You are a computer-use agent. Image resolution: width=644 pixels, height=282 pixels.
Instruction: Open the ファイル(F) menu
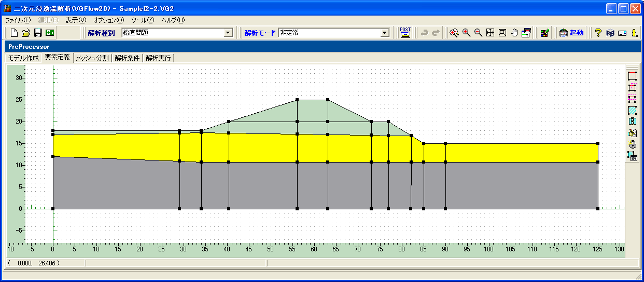[x=18, y=20]
